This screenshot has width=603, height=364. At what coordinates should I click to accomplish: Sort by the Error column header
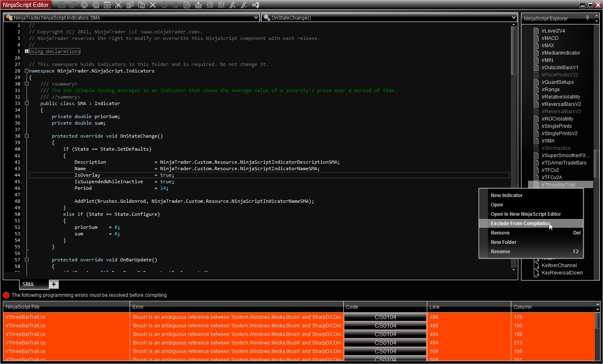236,307
